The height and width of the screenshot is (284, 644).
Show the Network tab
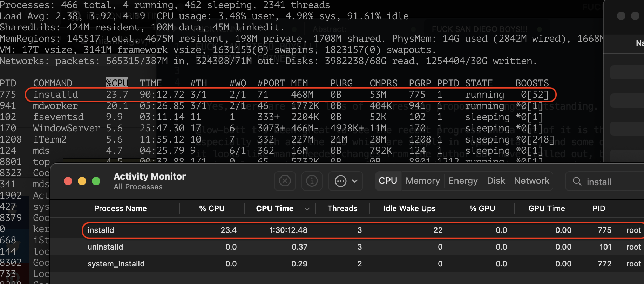(531, 181)
